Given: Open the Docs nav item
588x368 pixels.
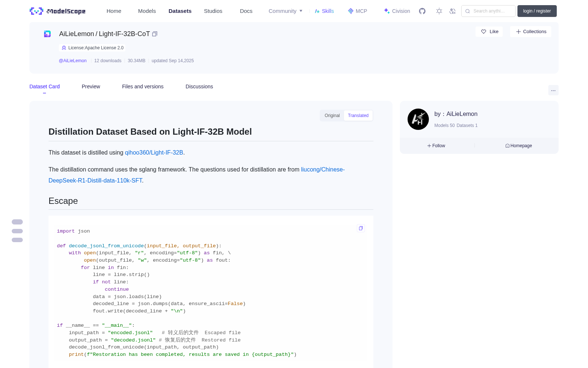Looking at the screenshot, I should (246, 11).
